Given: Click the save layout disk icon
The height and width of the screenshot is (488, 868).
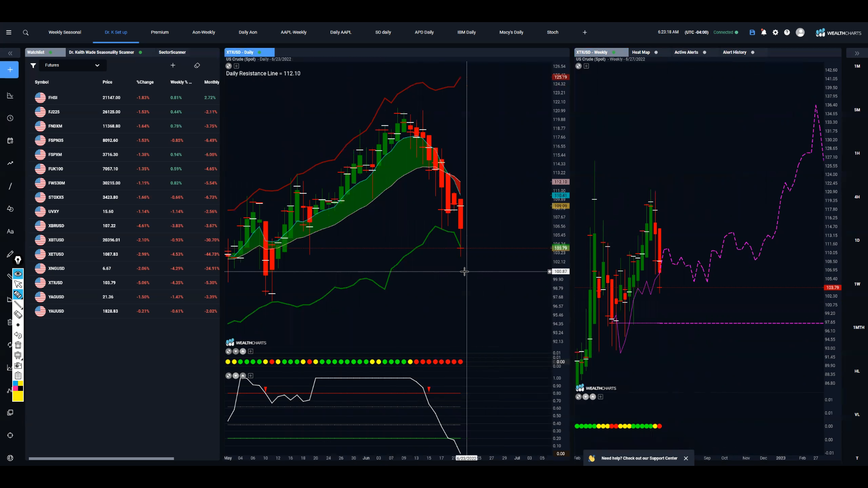Looking at the screenshot, I should coord(752,33).
